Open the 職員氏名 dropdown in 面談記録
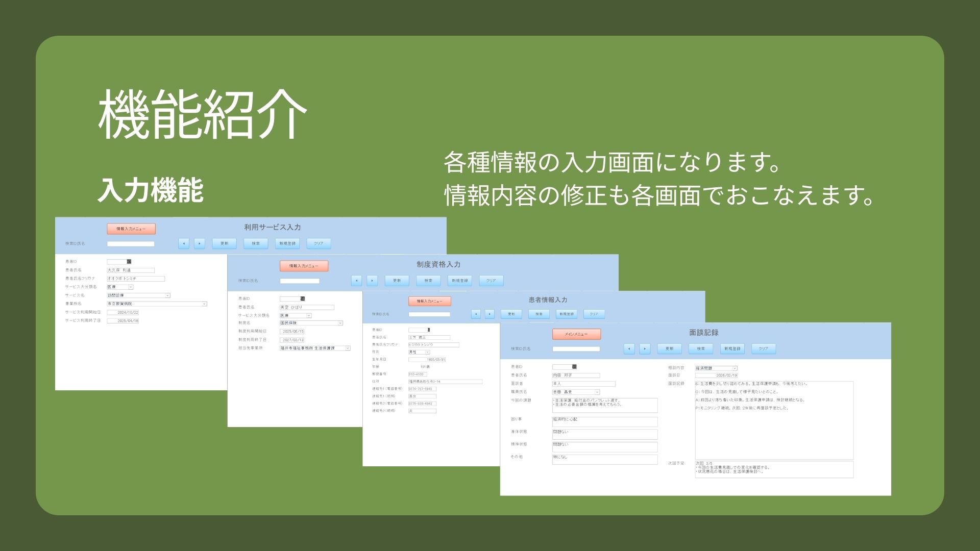The height and width of the screenshot is (551, 980). 597,392
